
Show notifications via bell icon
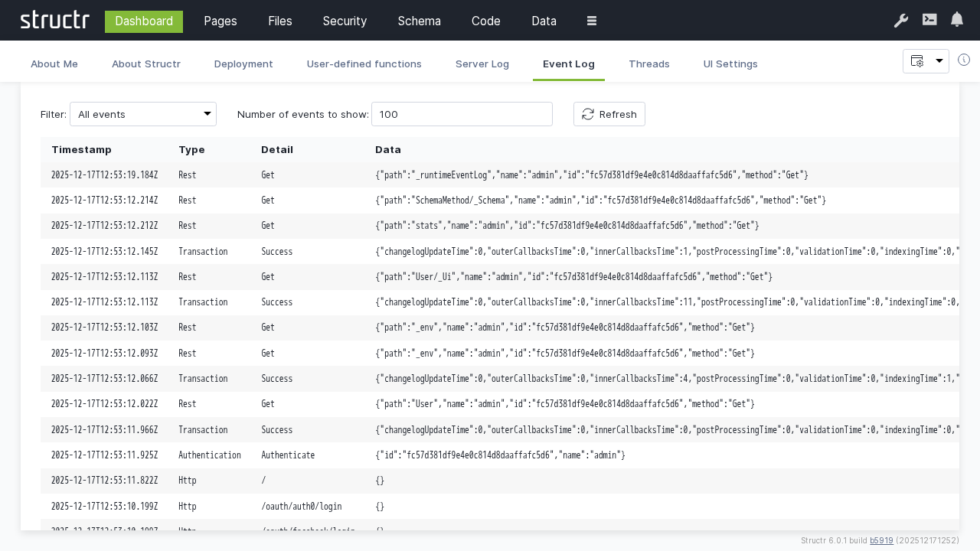[957, 20]
